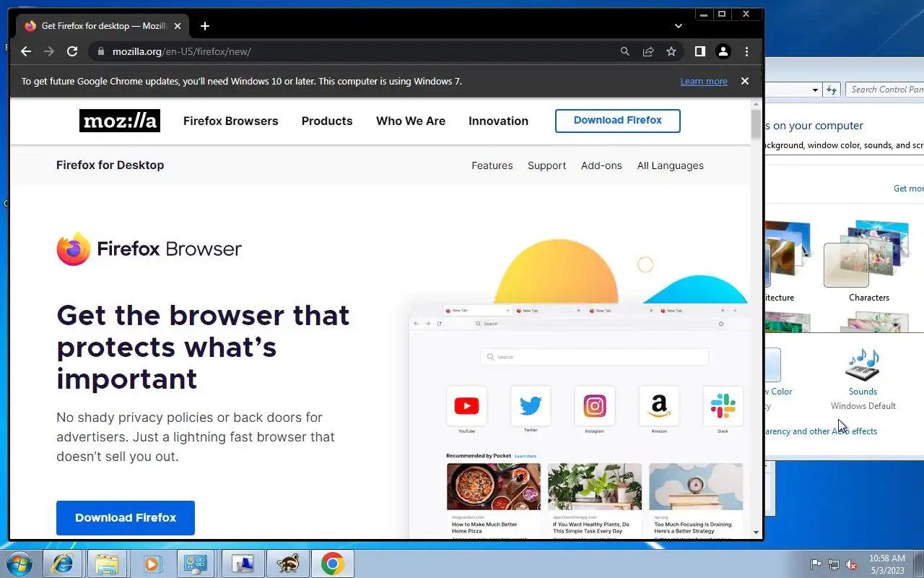Open the Support link
Image resolution: width=924 pixels, height=578 pixels.
(546, 165)
